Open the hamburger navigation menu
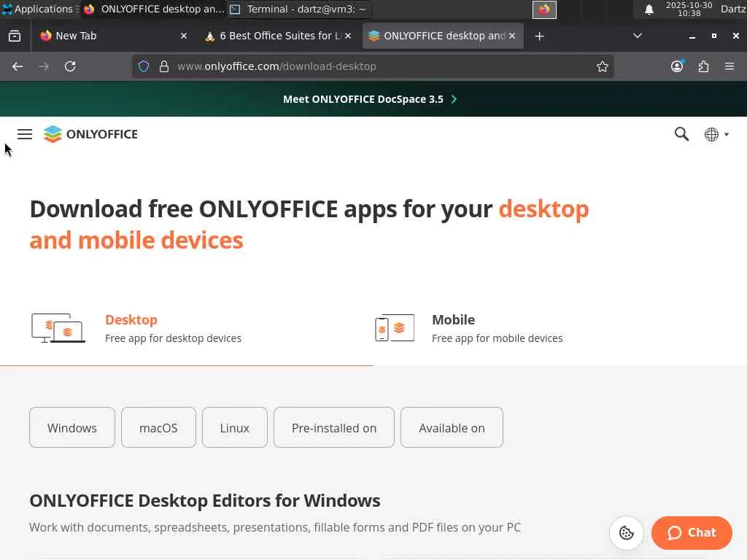 click(25, 134)
